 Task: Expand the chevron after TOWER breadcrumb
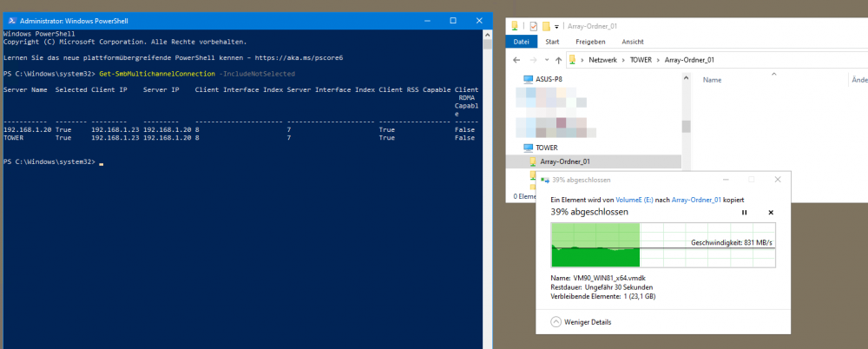pyautogui.click(x=658, y=60)
